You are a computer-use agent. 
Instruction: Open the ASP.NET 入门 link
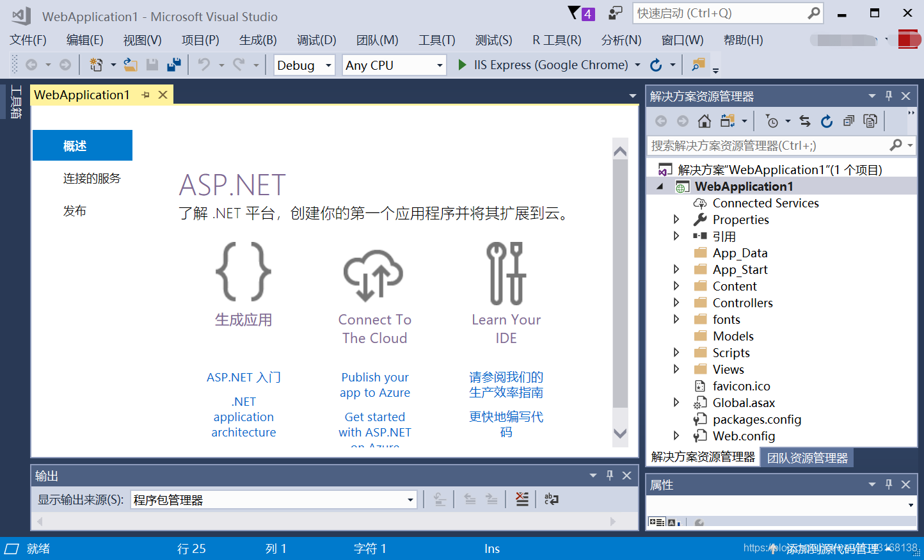[244, 377]
